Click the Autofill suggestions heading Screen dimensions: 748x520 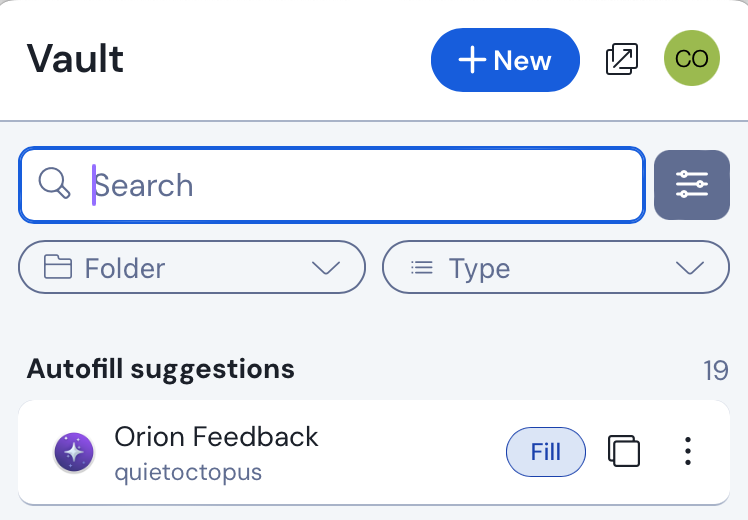pos(160,369)
